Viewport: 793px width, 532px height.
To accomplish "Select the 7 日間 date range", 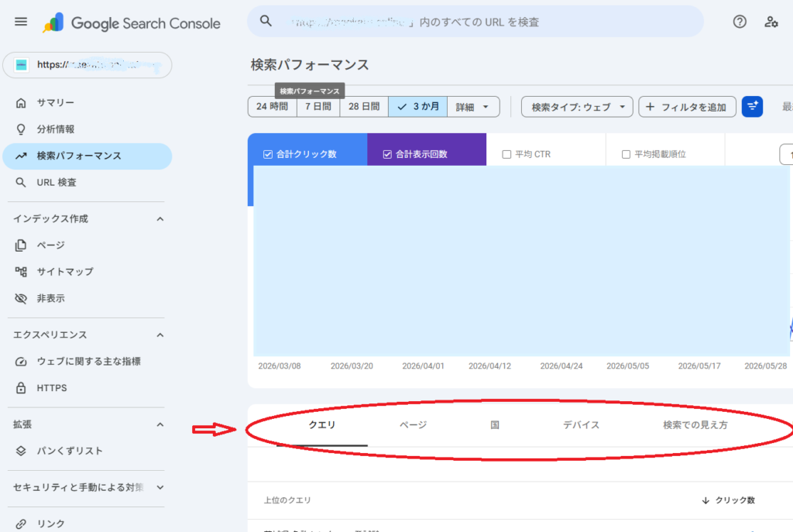I will (318, 107).
